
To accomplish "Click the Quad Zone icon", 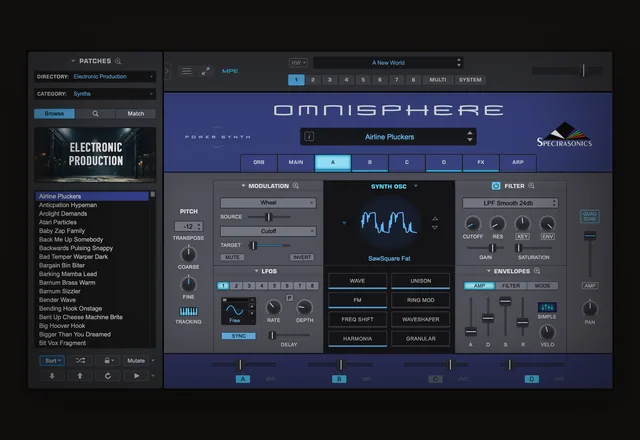I will [x=589, y=216].
